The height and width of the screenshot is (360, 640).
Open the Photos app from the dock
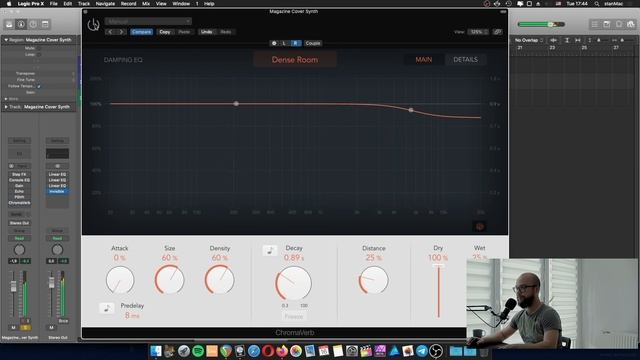click(x=296, y=351)
